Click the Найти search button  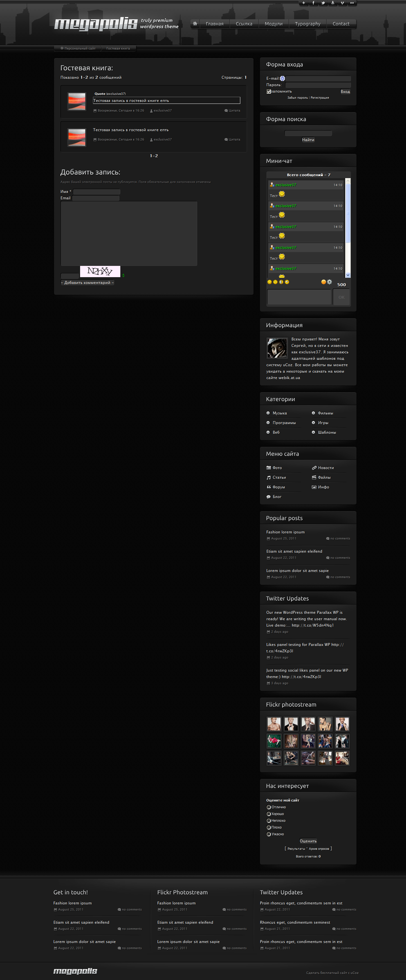coord(308,140)
